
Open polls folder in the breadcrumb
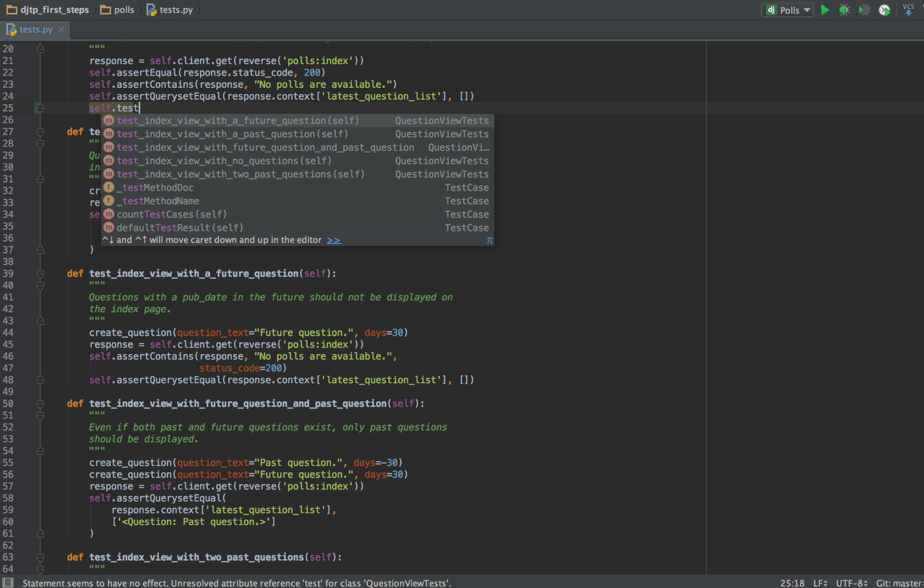coord(117,10)
